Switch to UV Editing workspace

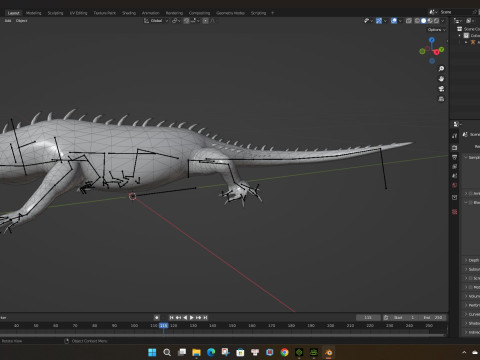(x=78, y=13)
